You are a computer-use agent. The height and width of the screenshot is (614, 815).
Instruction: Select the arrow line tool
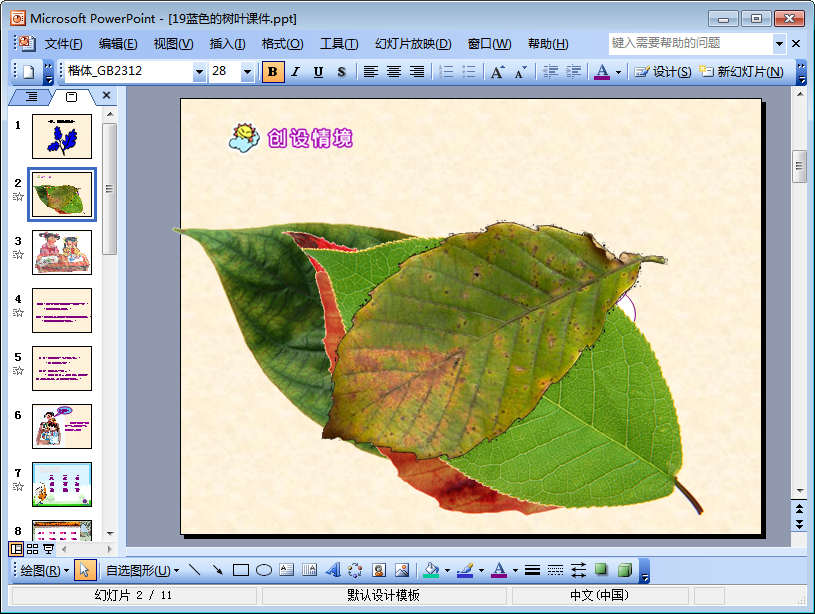click(217, 570)
